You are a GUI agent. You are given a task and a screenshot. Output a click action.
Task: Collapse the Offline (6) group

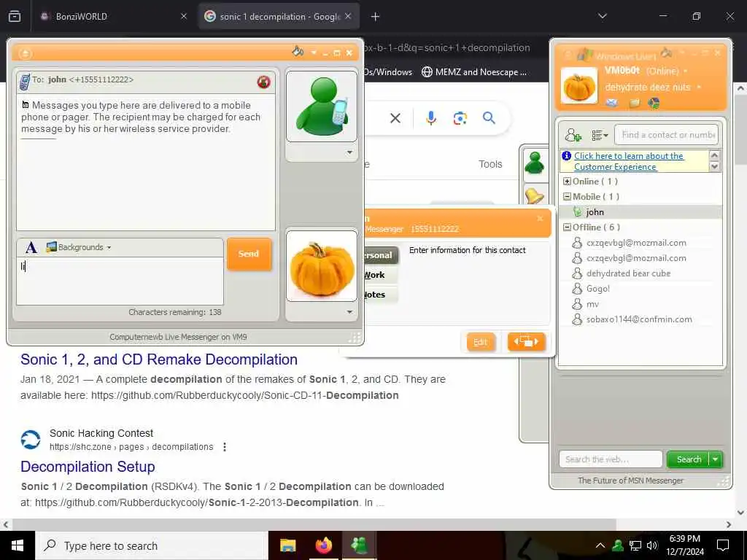567,227
